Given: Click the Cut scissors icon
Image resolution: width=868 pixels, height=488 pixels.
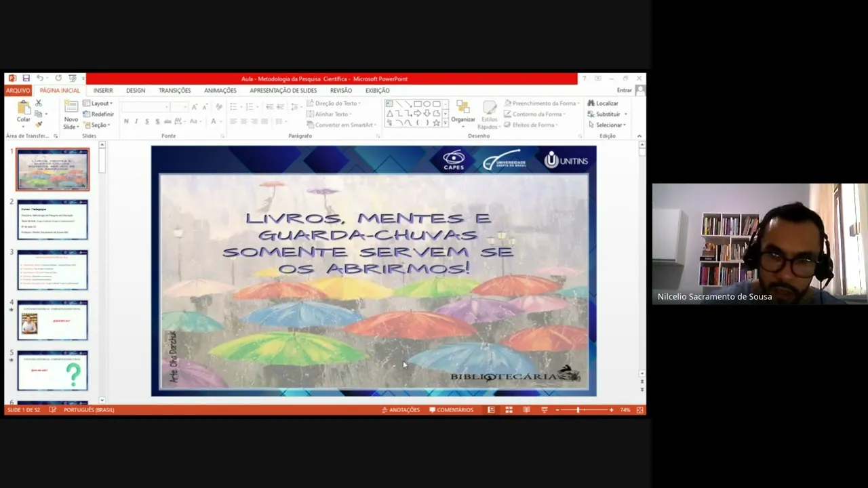Looking at the screenshot, I should click(39, 103).
